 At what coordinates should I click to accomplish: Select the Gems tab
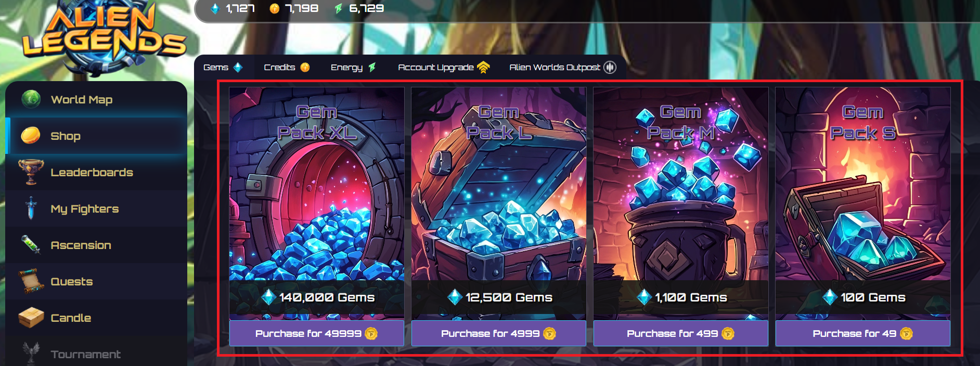coord(223,67)
